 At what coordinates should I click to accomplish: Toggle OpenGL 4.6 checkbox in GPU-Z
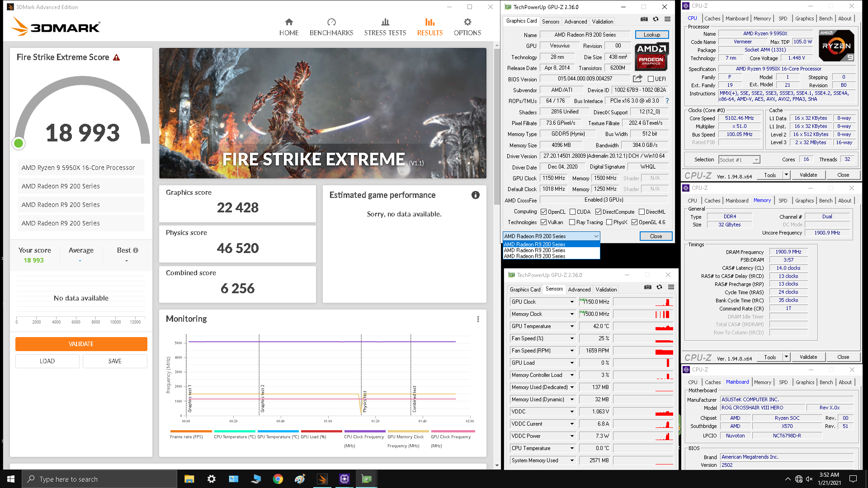pos(634,222)
